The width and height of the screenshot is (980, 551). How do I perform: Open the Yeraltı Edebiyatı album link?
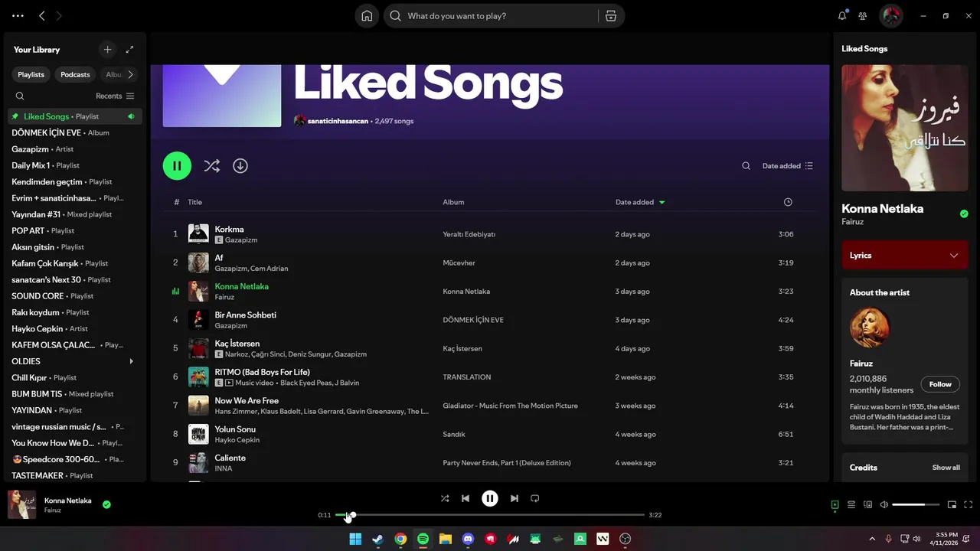click(x=469, y=234)
